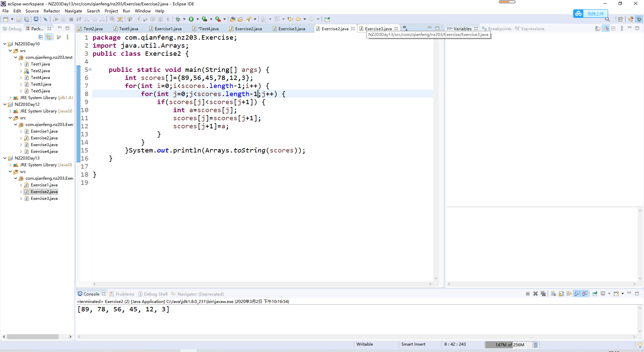Click the Word Wrap console icon
The width and height of the screenshot is (644, 352).
(569, 294)
